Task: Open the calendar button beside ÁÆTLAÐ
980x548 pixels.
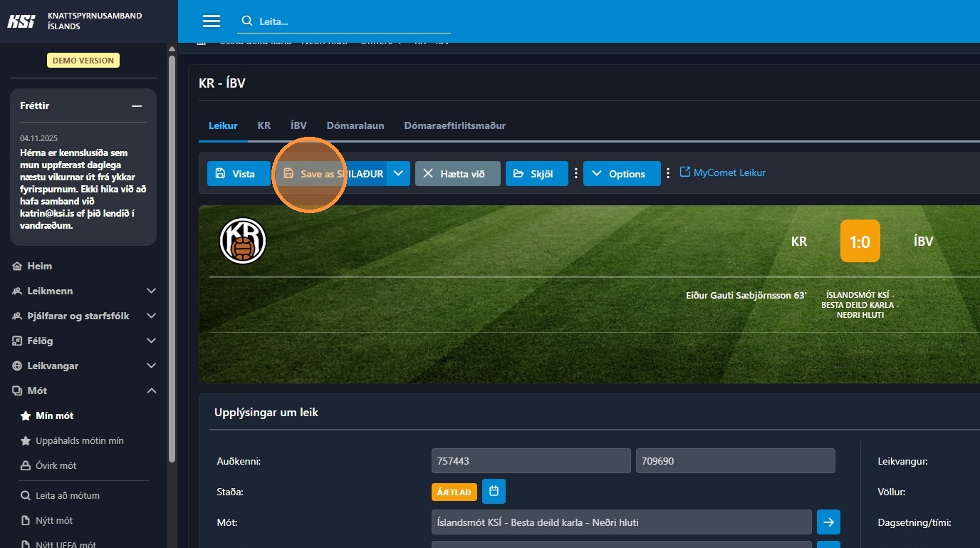Action: coord(494,491)
